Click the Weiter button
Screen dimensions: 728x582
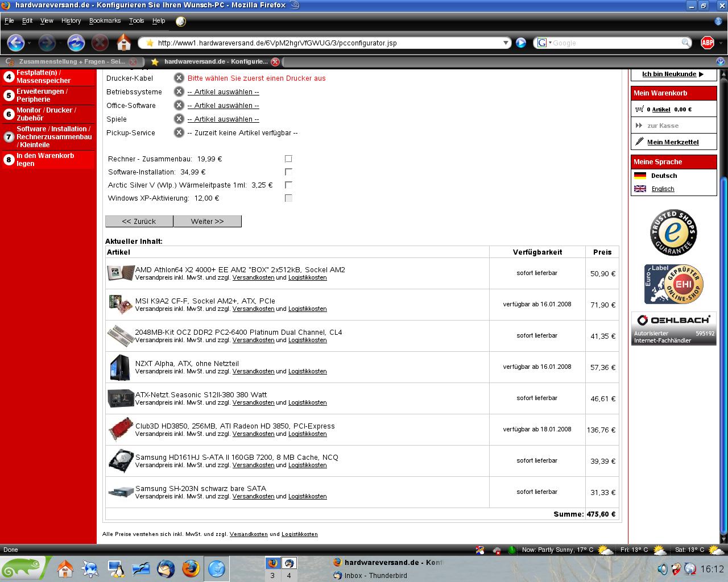click(208, 221)
